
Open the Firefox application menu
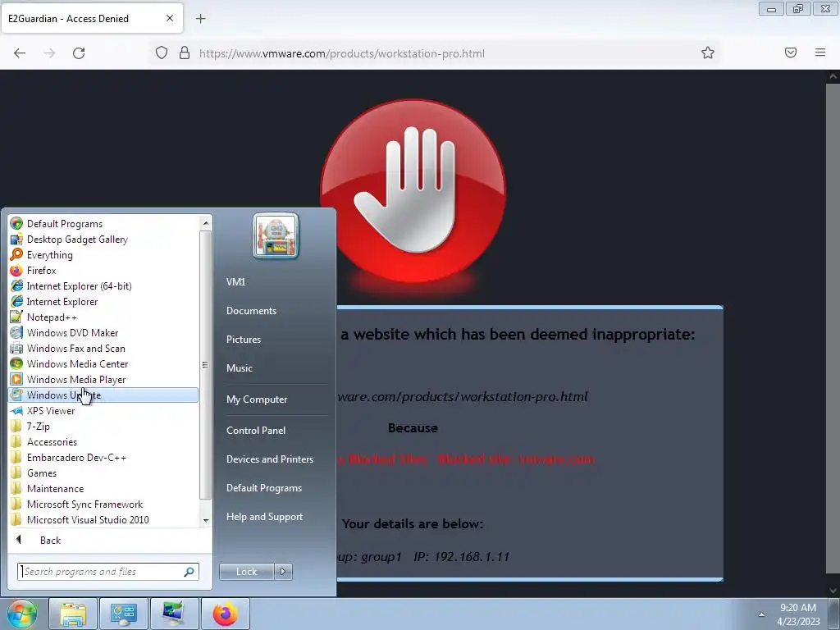click(820, 52)
